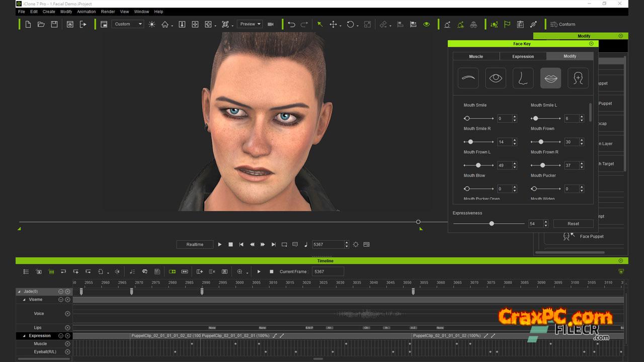Click the Conform button
Viewport: 644px width, 362px height.
pos(562,24)
